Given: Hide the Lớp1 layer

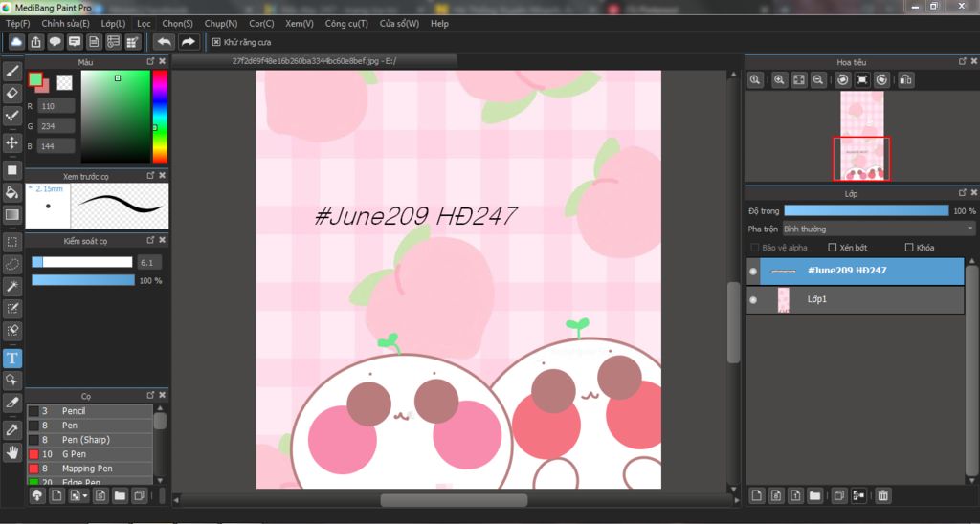Looking at the screenshot, I should pyautogui.click(x=753, y=300).
